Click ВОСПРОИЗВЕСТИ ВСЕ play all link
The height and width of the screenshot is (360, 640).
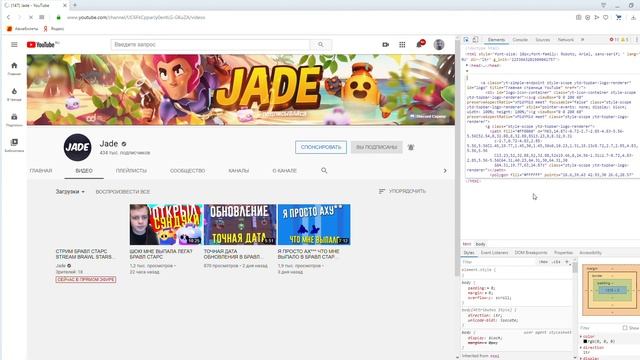(123, 191)
